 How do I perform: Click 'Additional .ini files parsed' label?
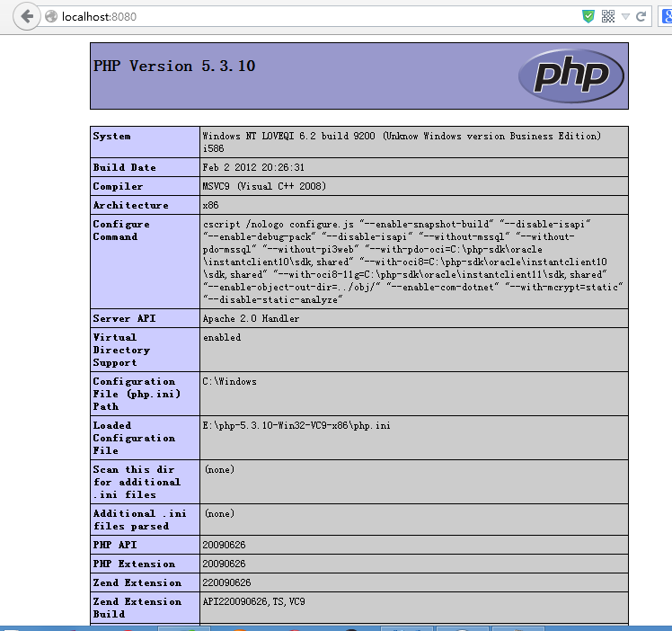pos(140,520)
